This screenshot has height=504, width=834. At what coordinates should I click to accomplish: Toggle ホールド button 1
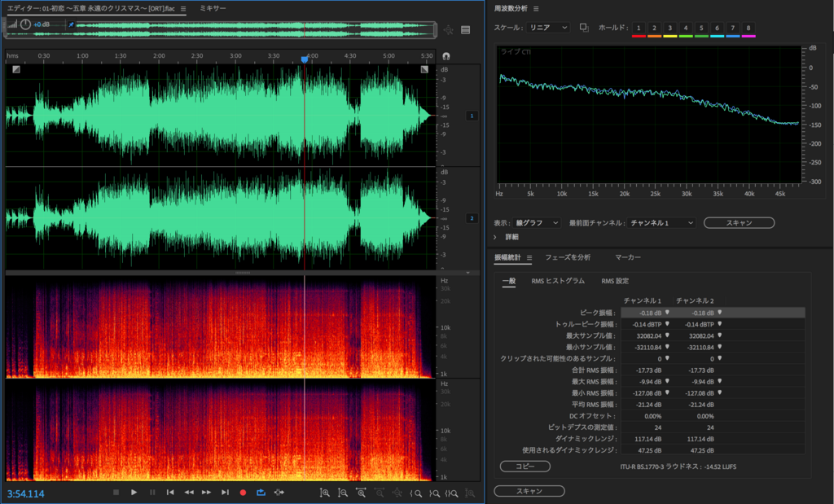pos(639,28)
